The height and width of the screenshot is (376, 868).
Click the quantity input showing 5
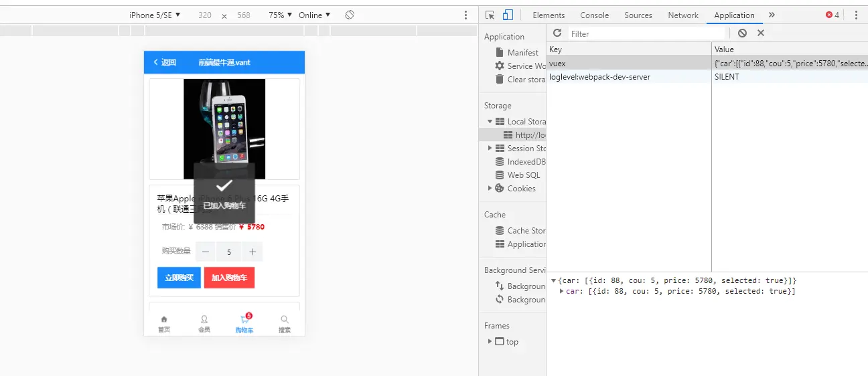click(x=229, y=252)
